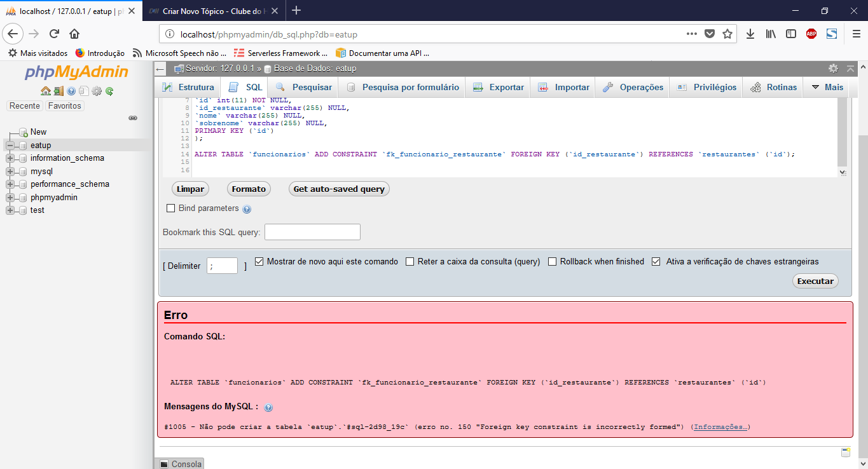This screenshot has height=469, width=868.
Task: Open the Favoritos tables list
Action: point(64,106)
